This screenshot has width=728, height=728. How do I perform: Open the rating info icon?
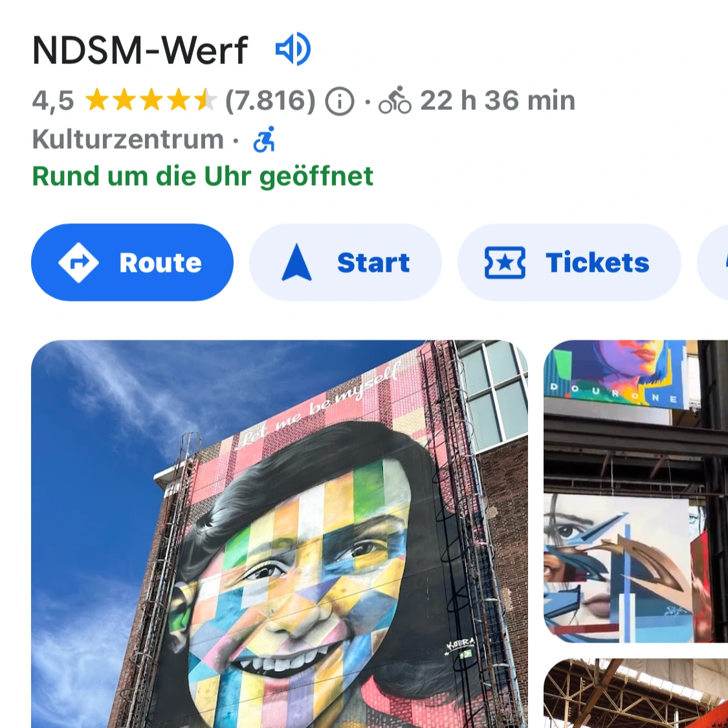(339, 101)
